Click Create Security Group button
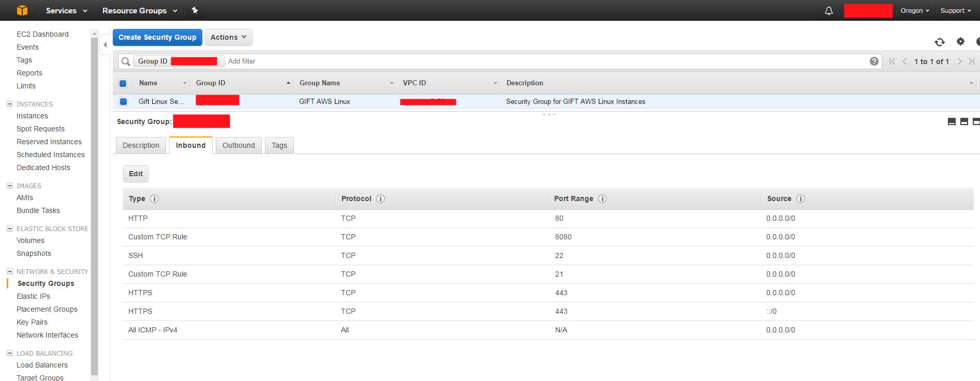980x381 pixels. pyautogui.click(x=157, y=37)
